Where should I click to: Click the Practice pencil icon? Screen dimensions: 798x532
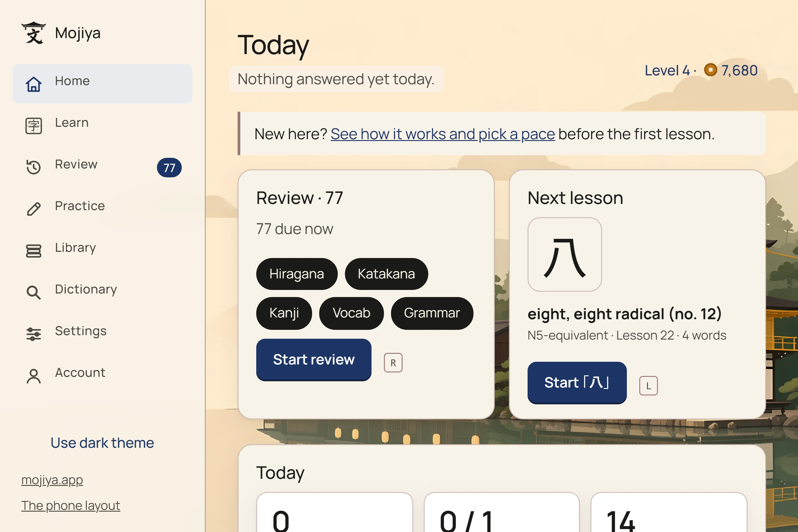point(34,209)
